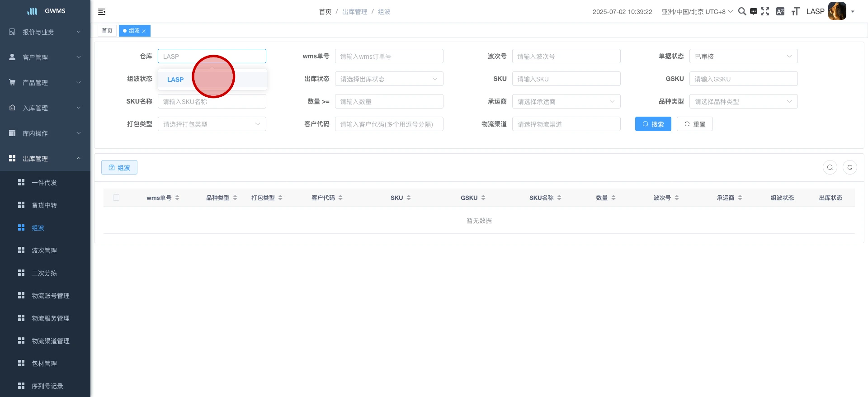
Task: Open the font size adjustment icon
Action: pos(795,12)
